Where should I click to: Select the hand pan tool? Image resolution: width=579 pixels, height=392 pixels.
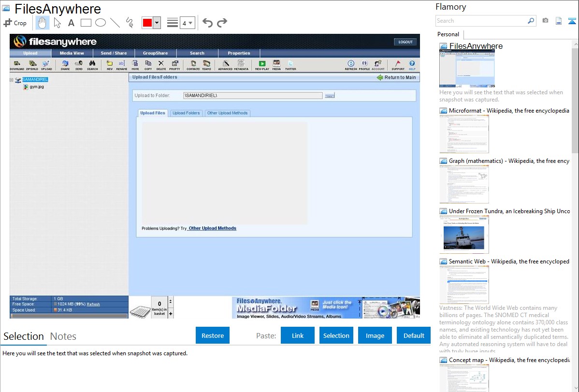click(42, 23)
